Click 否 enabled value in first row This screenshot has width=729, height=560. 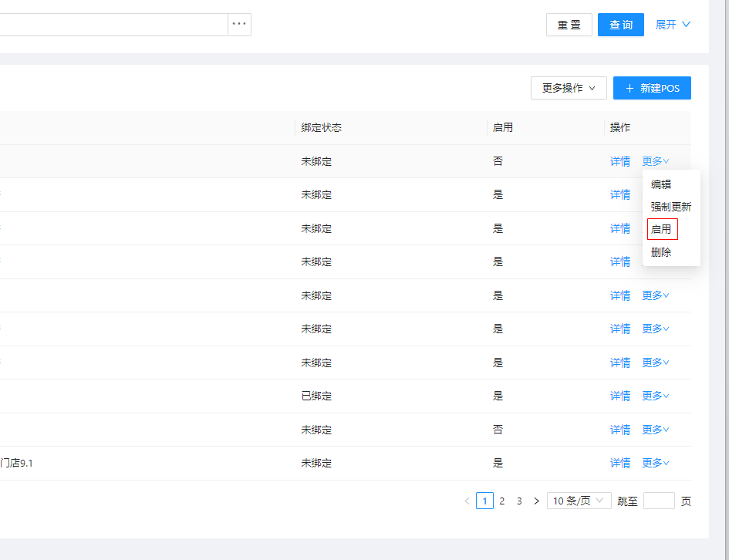pos(498,161)
